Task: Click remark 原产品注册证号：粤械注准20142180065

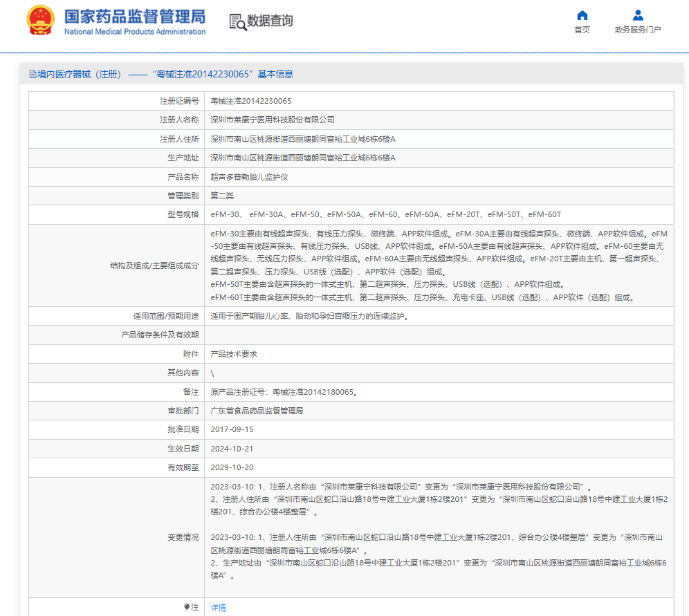Action: [284, 392]
